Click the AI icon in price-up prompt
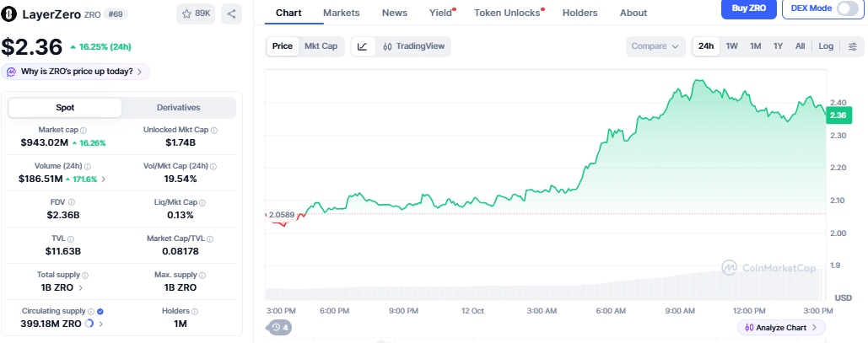This screenshot has width=868, height=343. [11, 72]
